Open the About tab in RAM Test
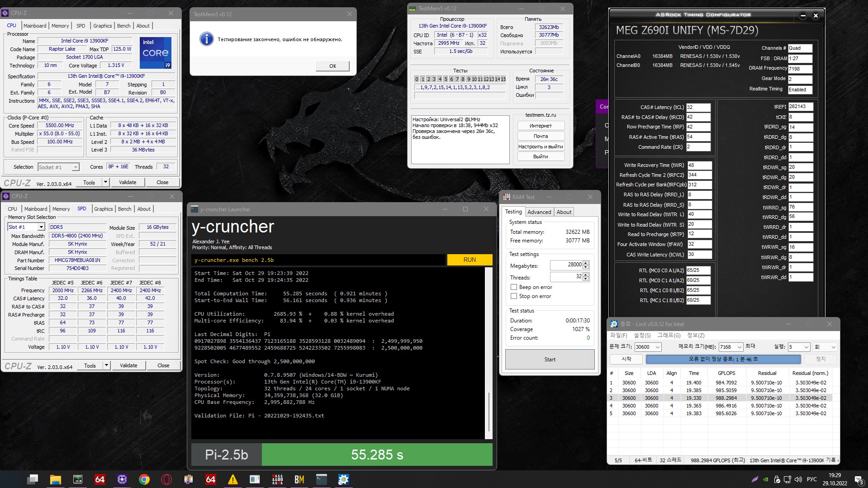 [564, 212]
